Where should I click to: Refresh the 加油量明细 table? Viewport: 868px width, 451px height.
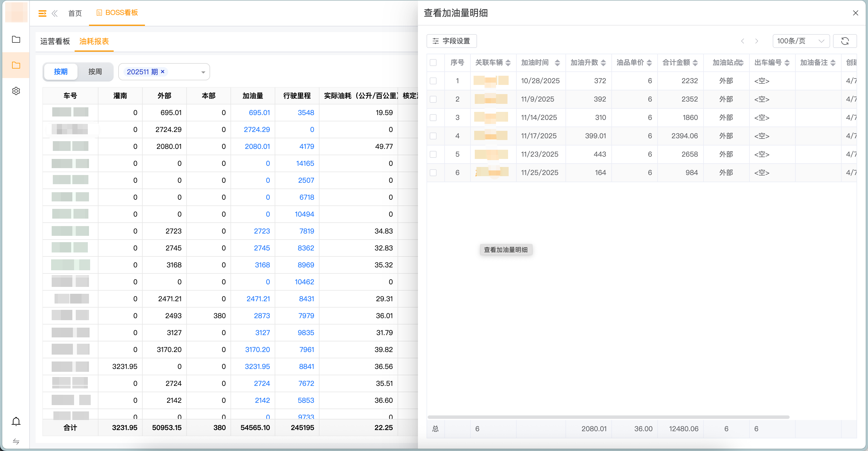point(845,41)
